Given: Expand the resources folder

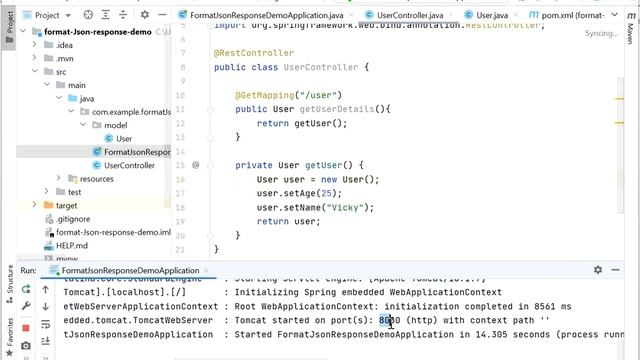Looking at the screenshot, I should (x=59, y=178).
